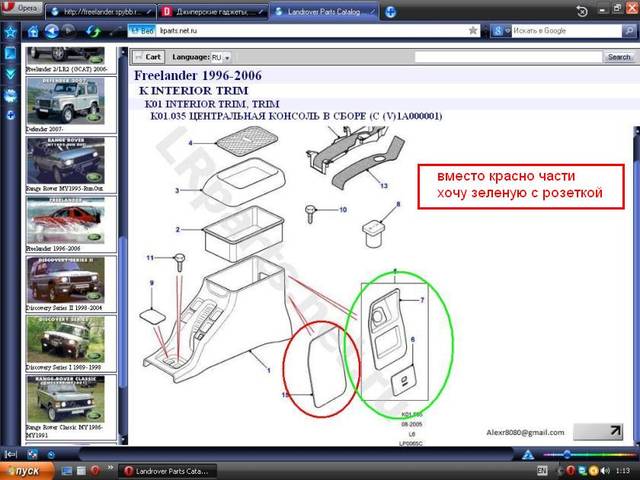Click the catalog search text field
Viewport: 640px width, 480px height.
[x=508, y=57]
